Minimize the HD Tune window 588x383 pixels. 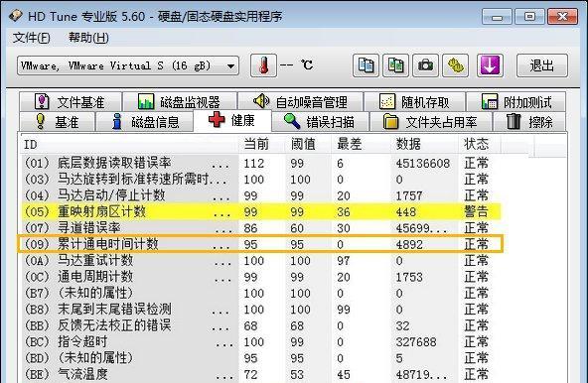click(497, 17)
